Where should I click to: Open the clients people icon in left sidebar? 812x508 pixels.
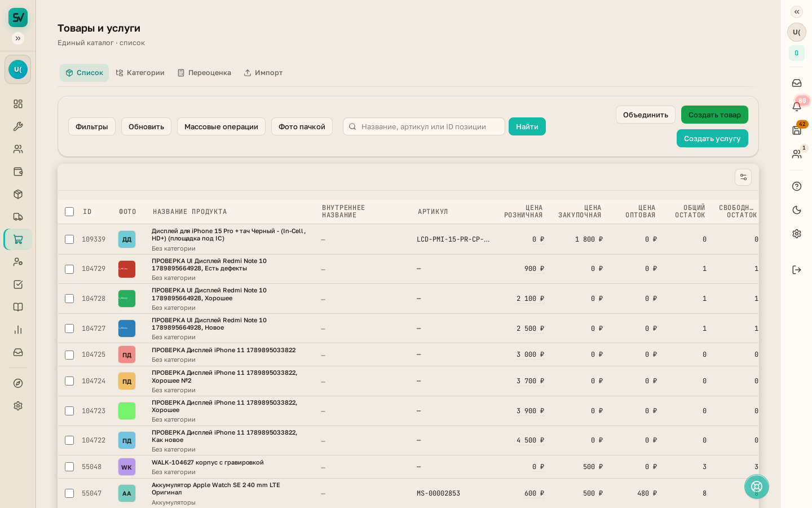point(18,149)
